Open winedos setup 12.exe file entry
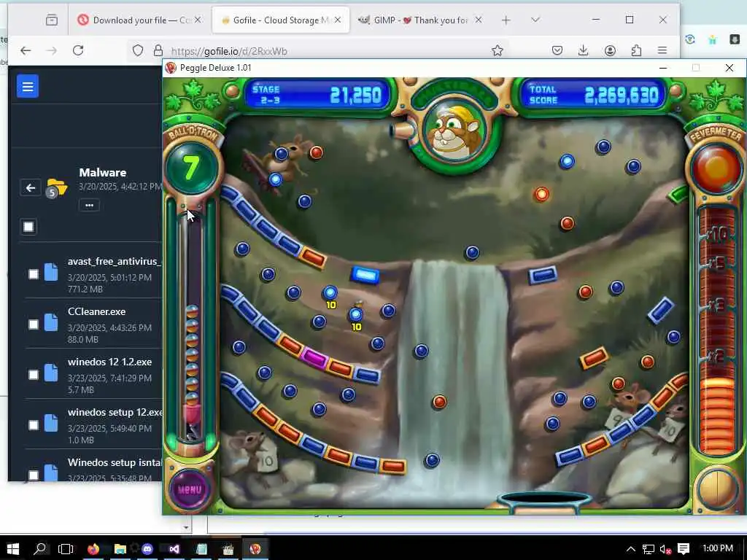747x560 pixels. click(115, 412)
